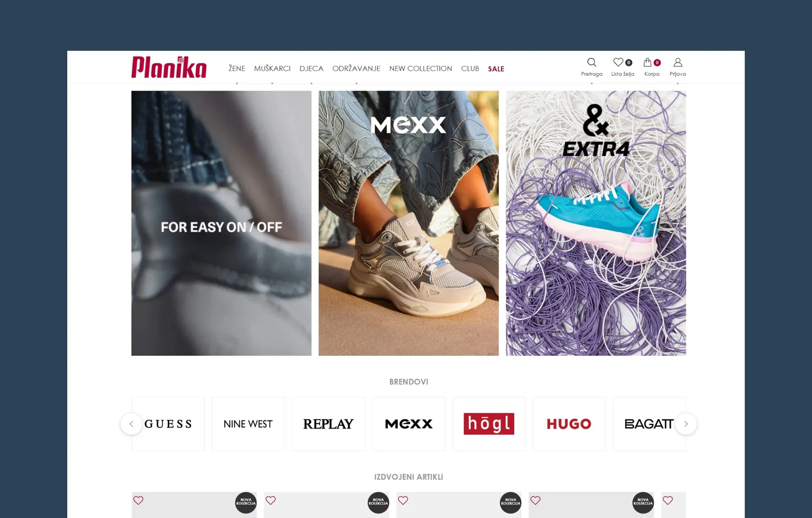Viewport: 812px width, 518px height.
Task: Show previous brands with left carousel arrow
Action: click(131, 424)
